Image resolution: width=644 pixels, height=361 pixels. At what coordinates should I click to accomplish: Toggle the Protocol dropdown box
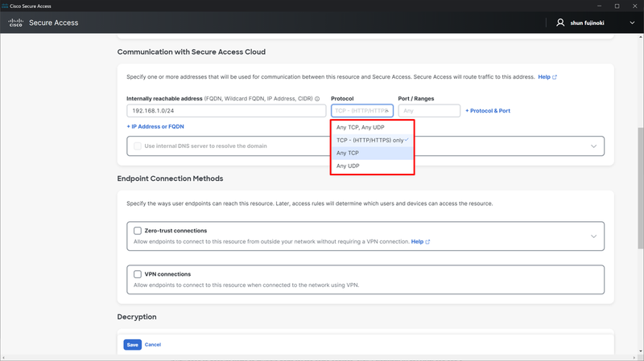[x=361, y=111]
